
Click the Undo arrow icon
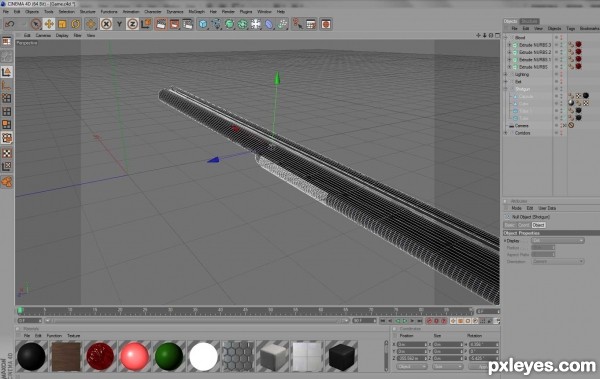pos(10,24)
